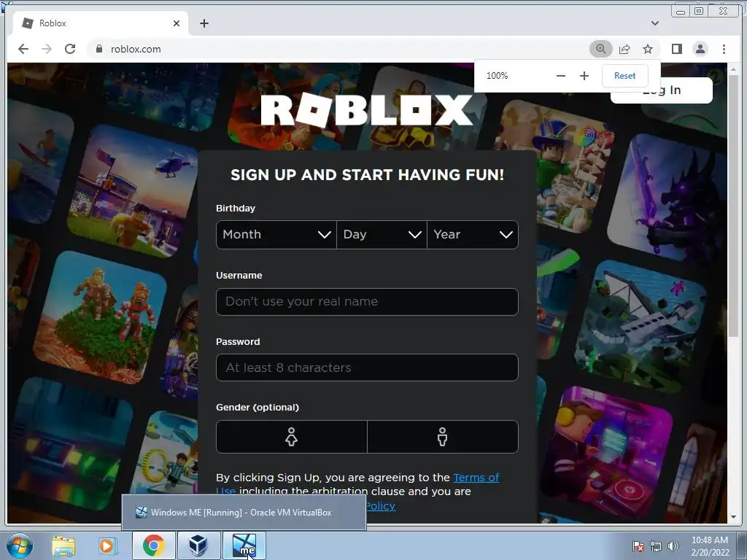Click the Username input field
The height and width of the screenshot is (560, 747).
click(367, 301)
